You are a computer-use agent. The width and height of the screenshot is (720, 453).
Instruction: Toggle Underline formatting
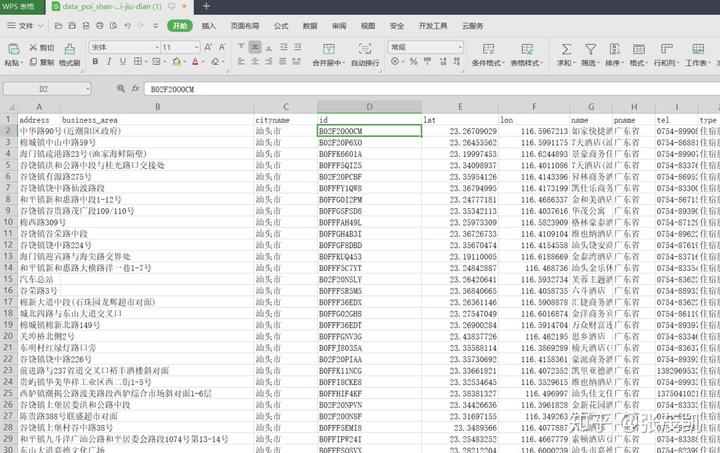coord(123,62)
